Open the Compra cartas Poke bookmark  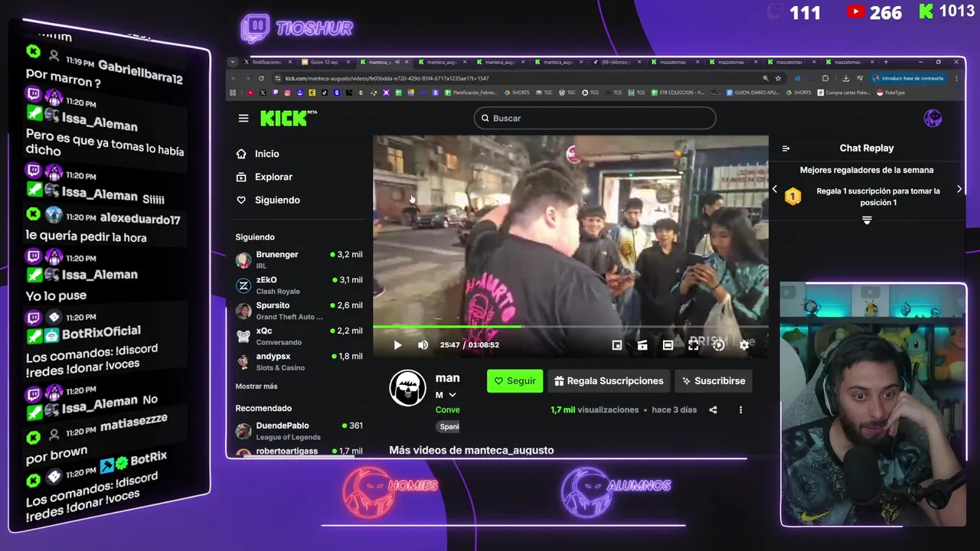844,93
